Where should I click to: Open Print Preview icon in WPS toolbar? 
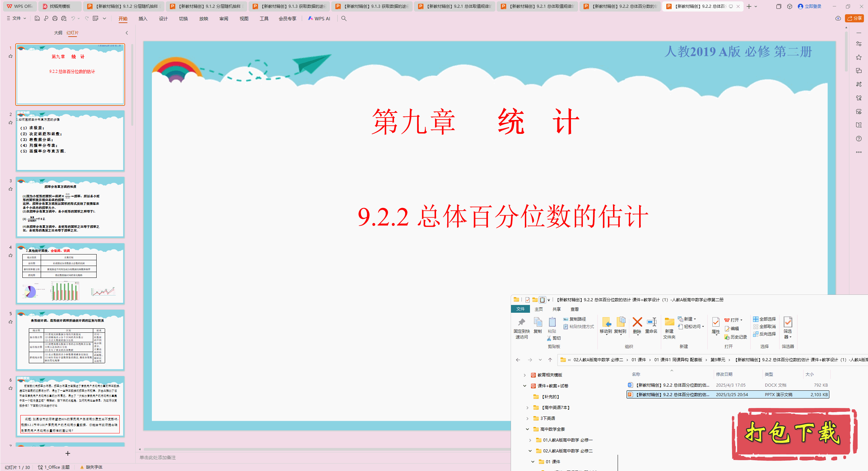[x=64, y=18]
